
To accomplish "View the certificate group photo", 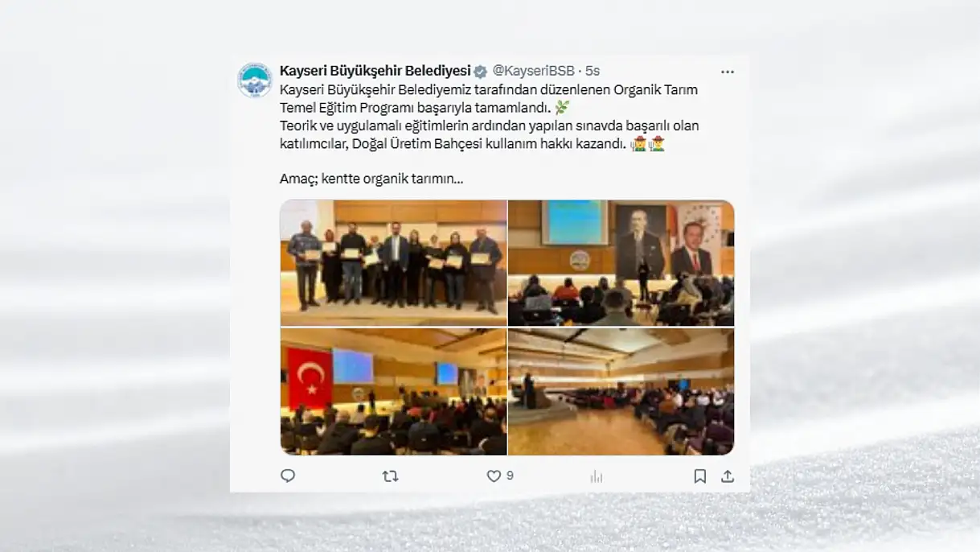I will click(x=393, y=262).
